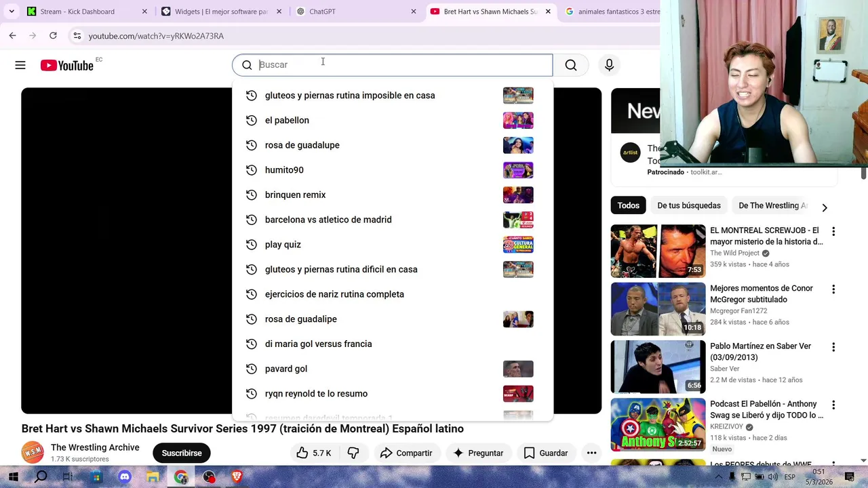Screen dimensions: 868x488
Task: Click thumbnail next to 'play quiz' suggestion
Action: click(518, 245)
